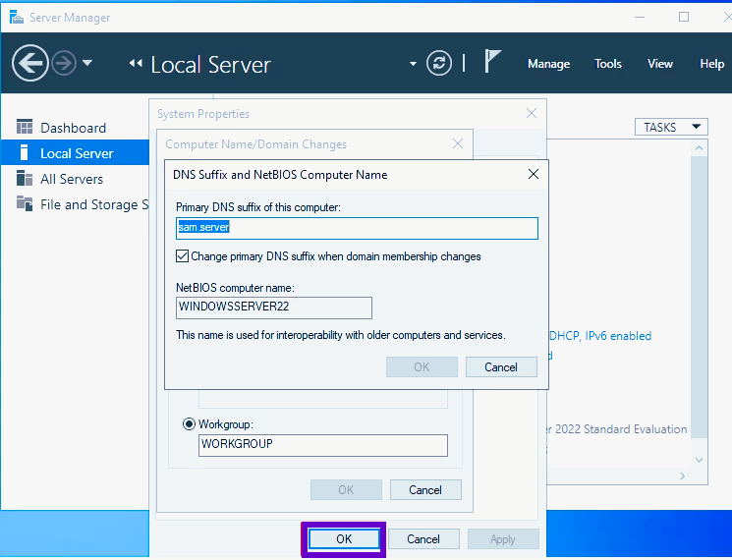Image resolution: width=732 pixels, height=560 pixels.
Task: Open navigation history dropdown arrow
Action: point(87,63)
